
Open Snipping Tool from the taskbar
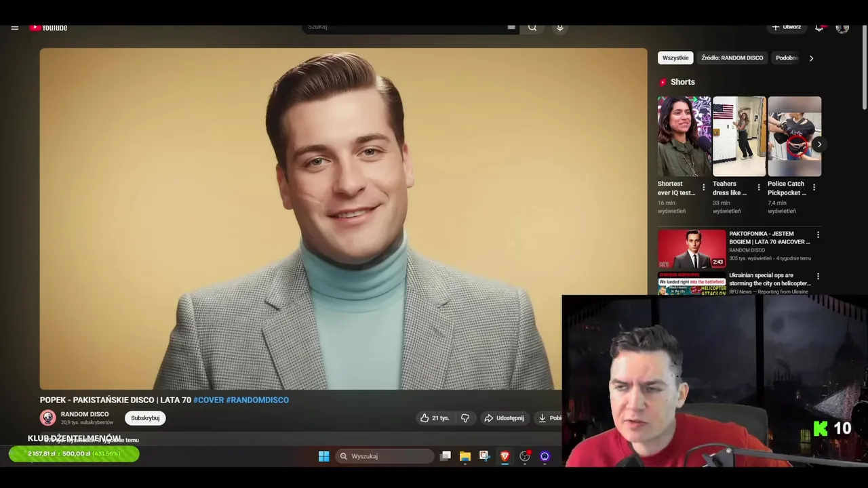click(484, 456)
